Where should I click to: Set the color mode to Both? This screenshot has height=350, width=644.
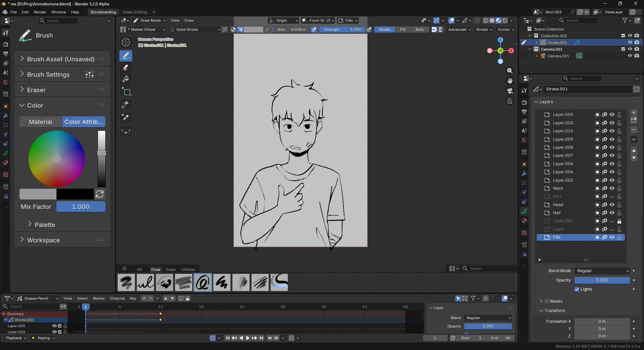pyautogui.click(x=420, y=29)
